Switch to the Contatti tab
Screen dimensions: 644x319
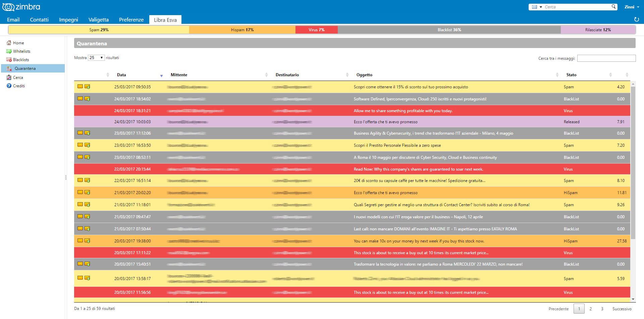(x=39, y=19)
